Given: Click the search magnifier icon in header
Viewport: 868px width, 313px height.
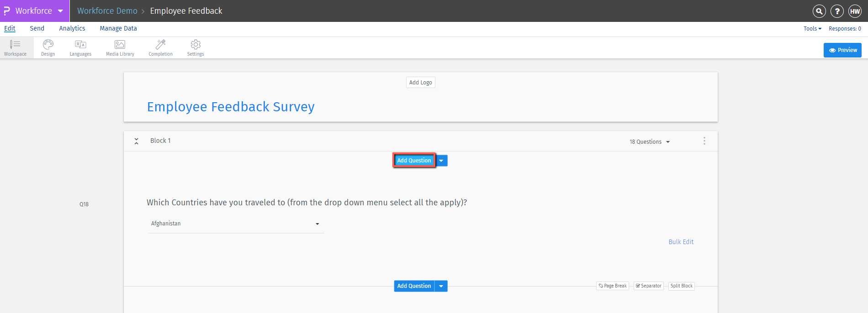Looking at the screenshot, I should click(x=819, y=11).
